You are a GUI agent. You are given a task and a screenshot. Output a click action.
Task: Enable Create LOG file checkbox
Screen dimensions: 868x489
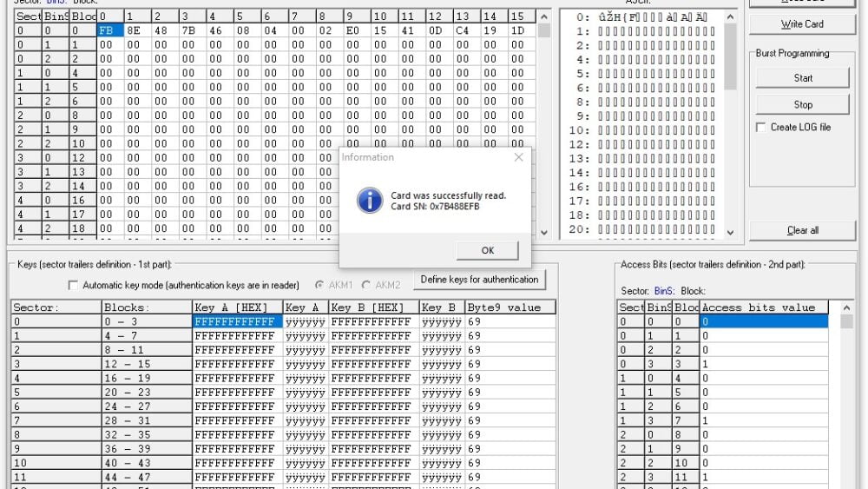pos(761,128)
